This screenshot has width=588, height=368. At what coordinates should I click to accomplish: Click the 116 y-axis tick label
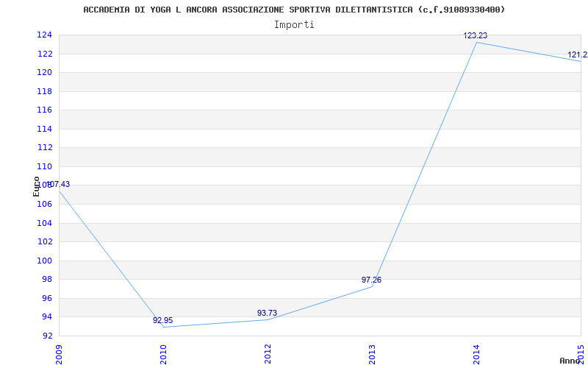[x=44, y=110]
